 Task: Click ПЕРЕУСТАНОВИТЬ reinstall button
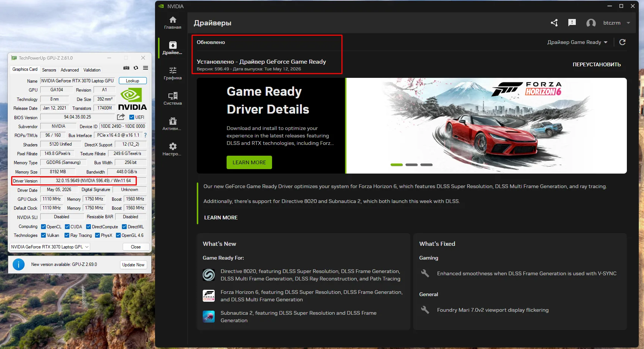597,64
